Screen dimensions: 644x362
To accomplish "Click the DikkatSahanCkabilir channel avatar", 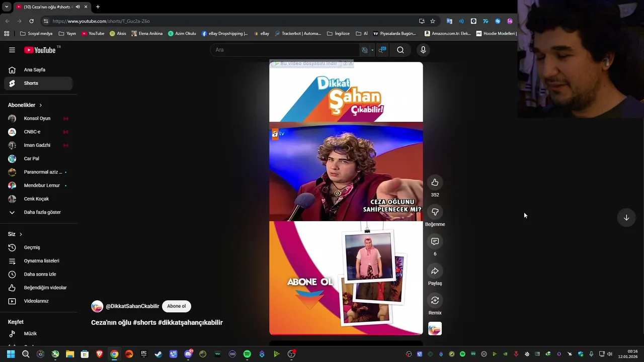I will tap(97, 306).
